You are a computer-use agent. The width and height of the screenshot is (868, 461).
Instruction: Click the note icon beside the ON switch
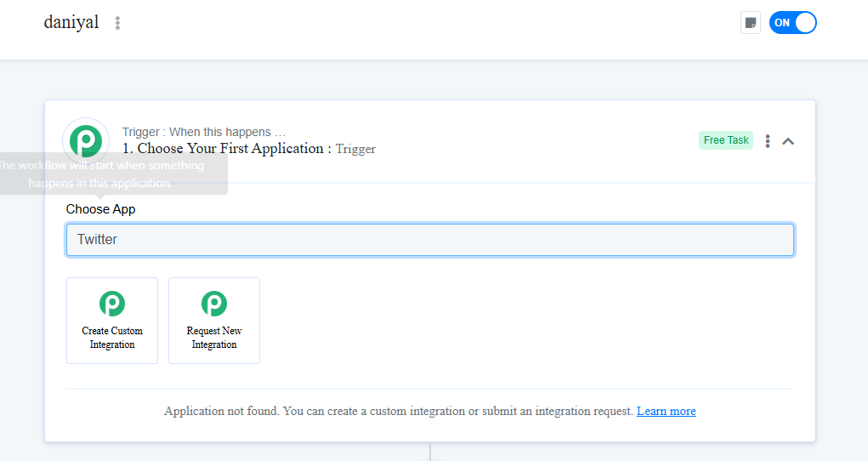750,23
